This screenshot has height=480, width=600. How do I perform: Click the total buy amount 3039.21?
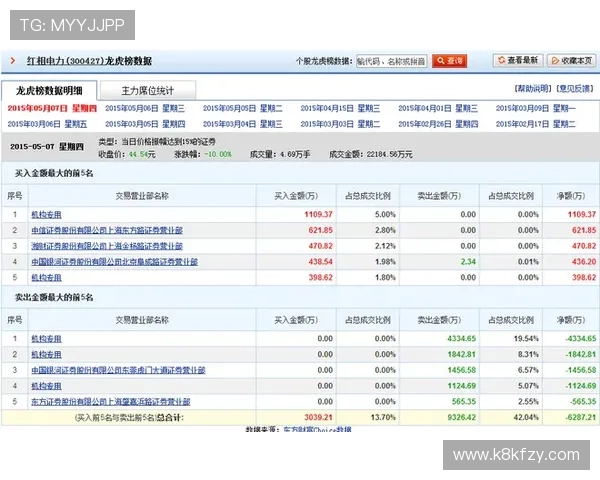[318, 417]
